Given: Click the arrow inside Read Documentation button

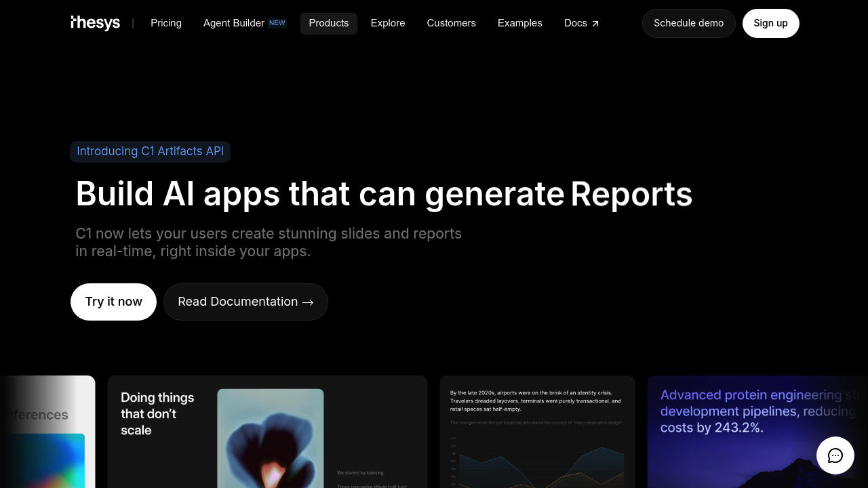Looking at the screenshot, I should coord(307,302).
